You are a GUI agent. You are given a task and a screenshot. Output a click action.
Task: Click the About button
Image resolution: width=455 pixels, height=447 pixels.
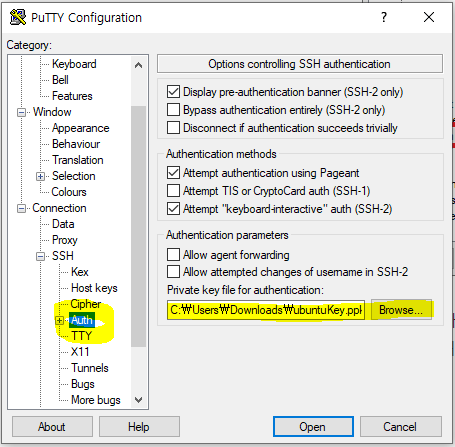tap(52, 427)
